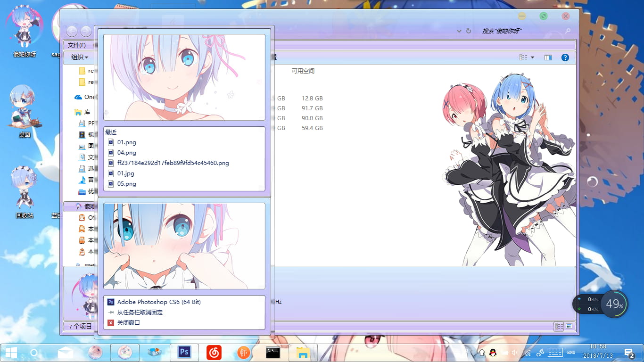The height and width of the screenshot is (362, 644).
Task: Switch to large thumbnails view in status bar
Action: point(569,326)
